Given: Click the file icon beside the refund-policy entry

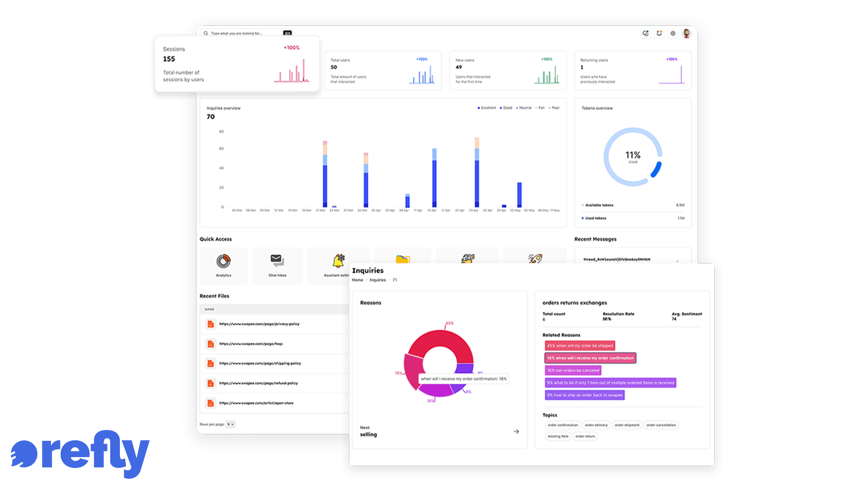Looking at the screenshot, I should pos(210,383).
